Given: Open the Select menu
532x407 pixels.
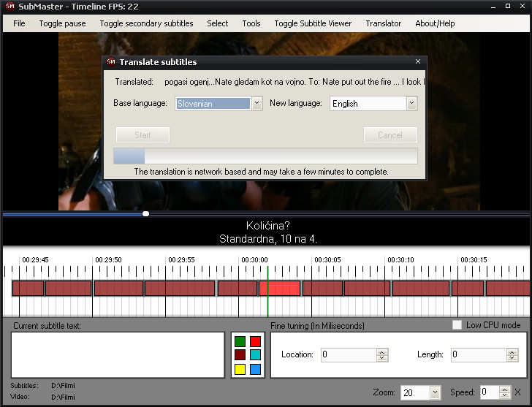Looking at the screenshot, I should (x=218, y=23).
